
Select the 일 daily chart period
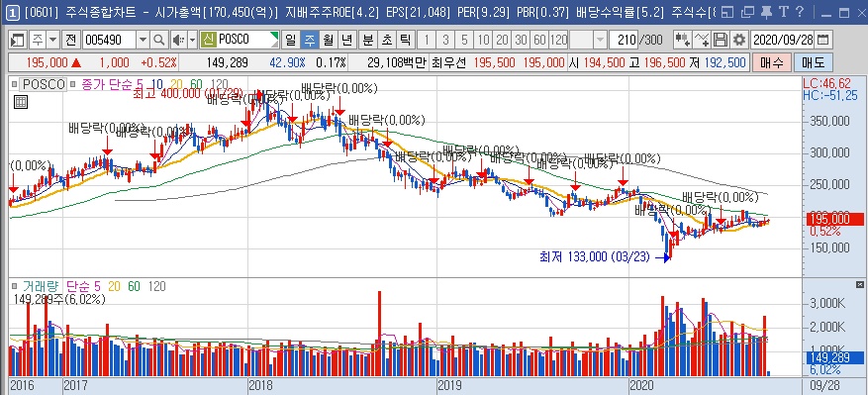(291, 40)
